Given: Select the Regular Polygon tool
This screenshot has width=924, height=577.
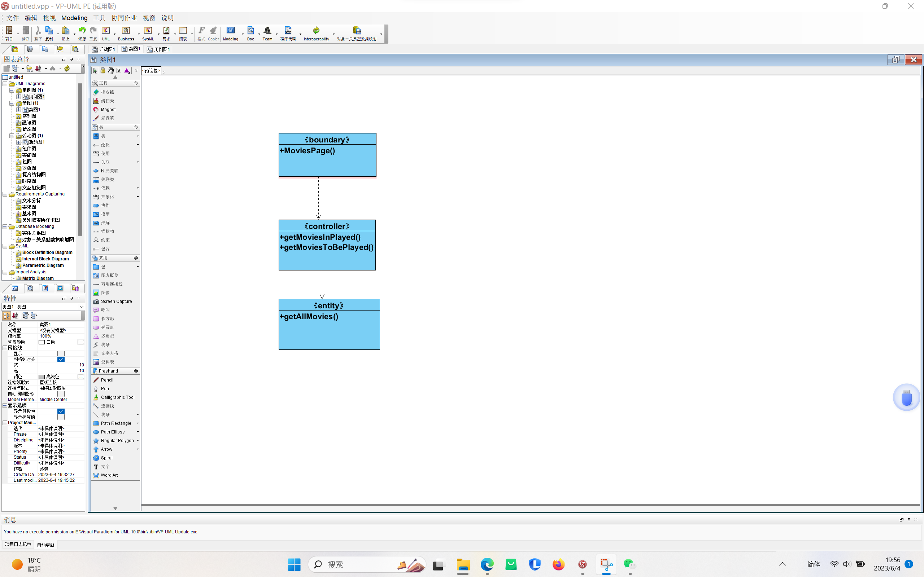Looking at the screenshot, I should pos(117,440).
